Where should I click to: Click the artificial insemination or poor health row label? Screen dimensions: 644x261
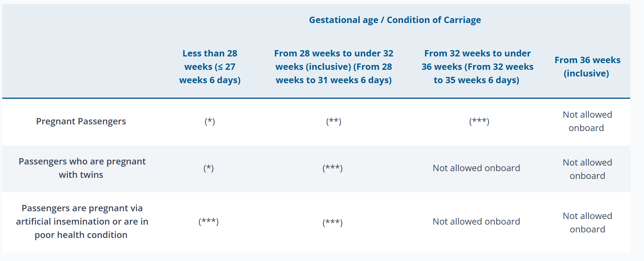[82, 222]
